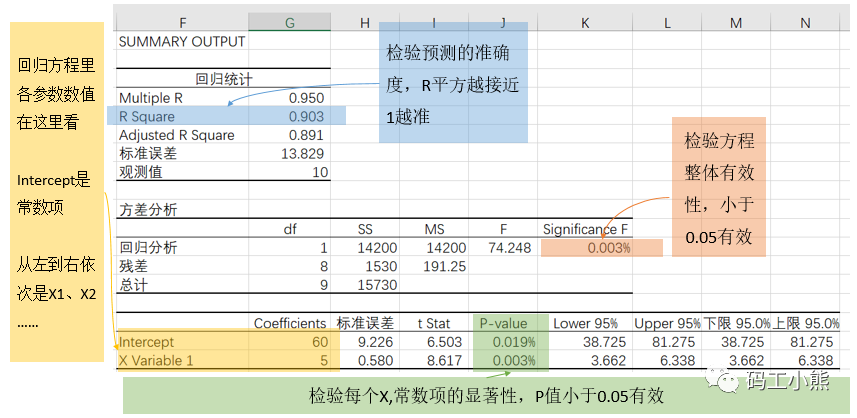Select column L header
The image size is (857, 418).
(x=667, y=22)
